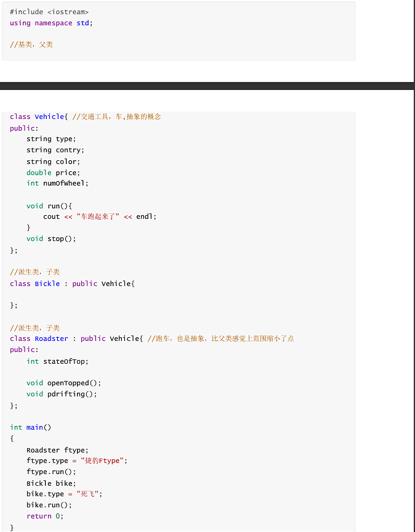
Task: Click the string "死飞"
Action: click(x=87, y=494)
